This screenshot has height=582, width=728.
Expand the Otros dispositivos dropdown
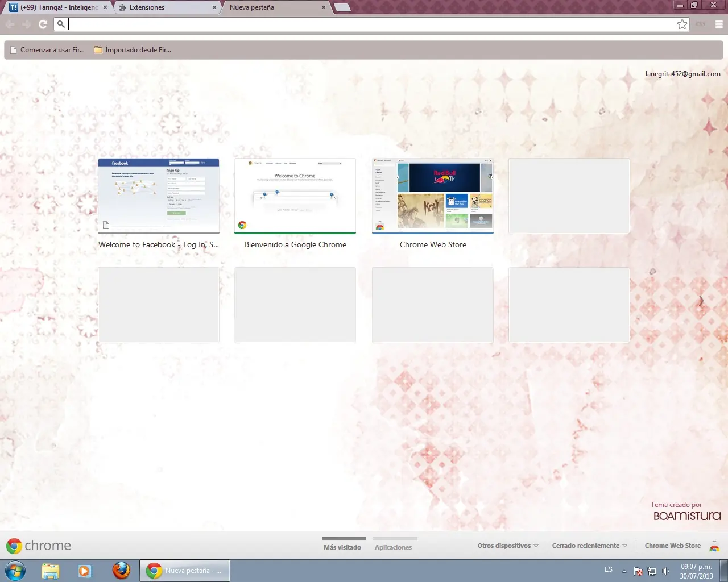508,546
